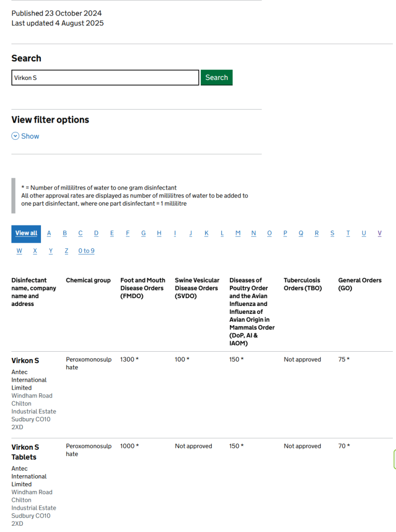396x532 pixels.
Task: Go to letter W listing
Action: pos(19,251)
